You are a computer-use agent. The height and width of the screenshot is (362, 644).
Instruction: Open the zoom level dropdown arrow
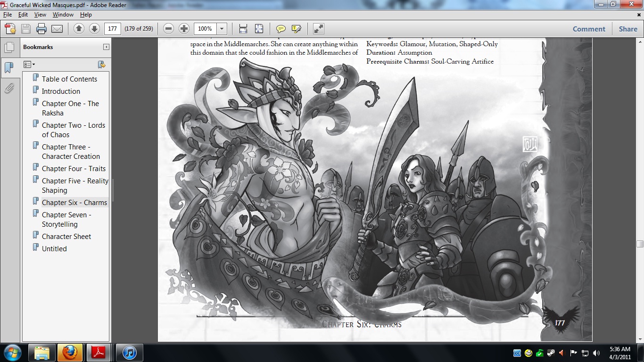[222, 29]
